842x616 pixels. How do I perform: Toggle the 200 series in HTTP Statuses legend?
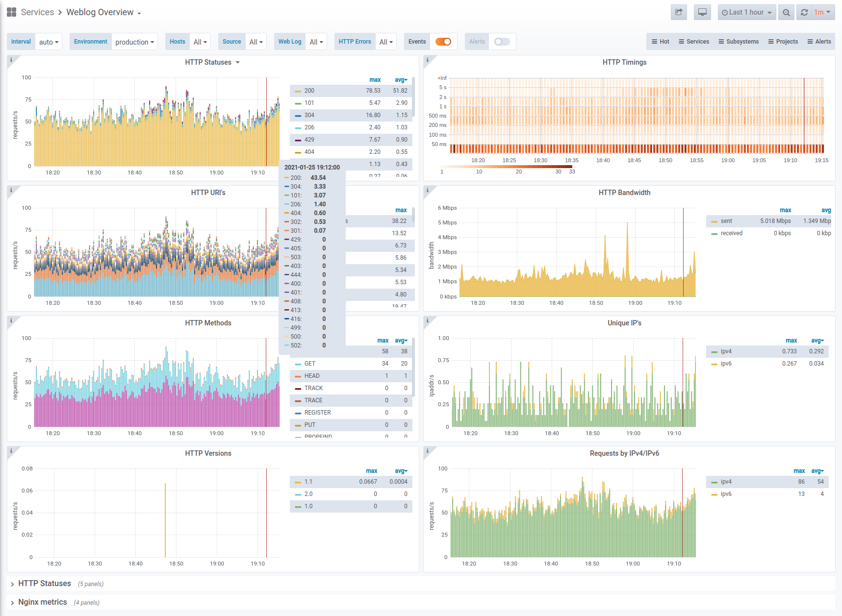tap(309, 91)
